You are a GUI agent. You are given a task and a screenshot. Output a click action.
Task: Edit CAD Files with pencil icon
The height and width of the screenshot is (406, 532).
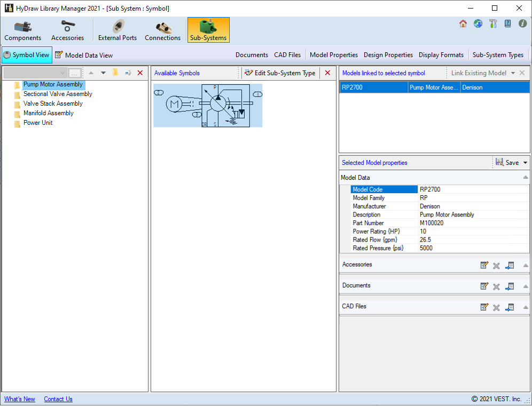click(484, 307)
